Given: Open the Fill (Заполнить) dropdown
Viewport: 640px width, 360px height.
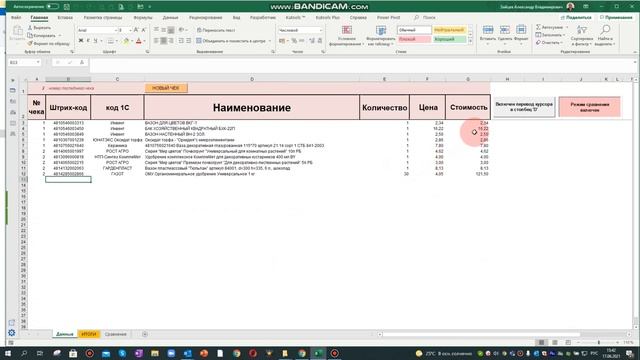Looking at the screenshot, I should tap(551, 35).
